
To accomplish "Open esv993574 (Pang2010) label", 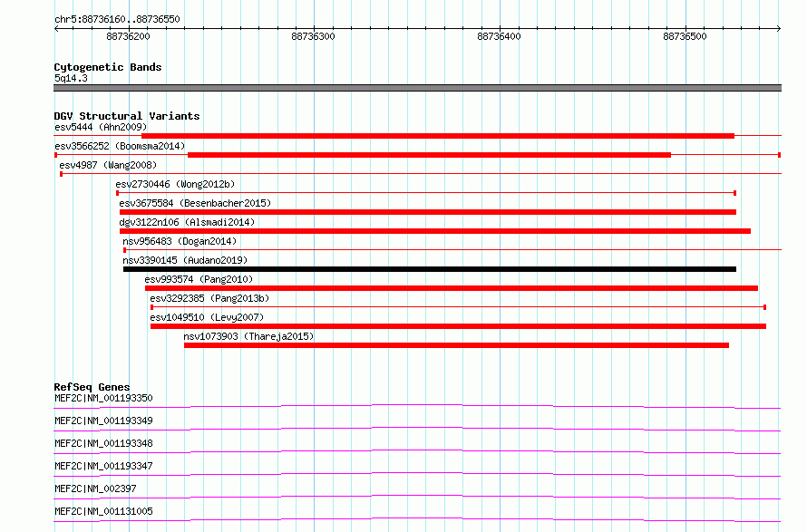I will coord(199,279).
